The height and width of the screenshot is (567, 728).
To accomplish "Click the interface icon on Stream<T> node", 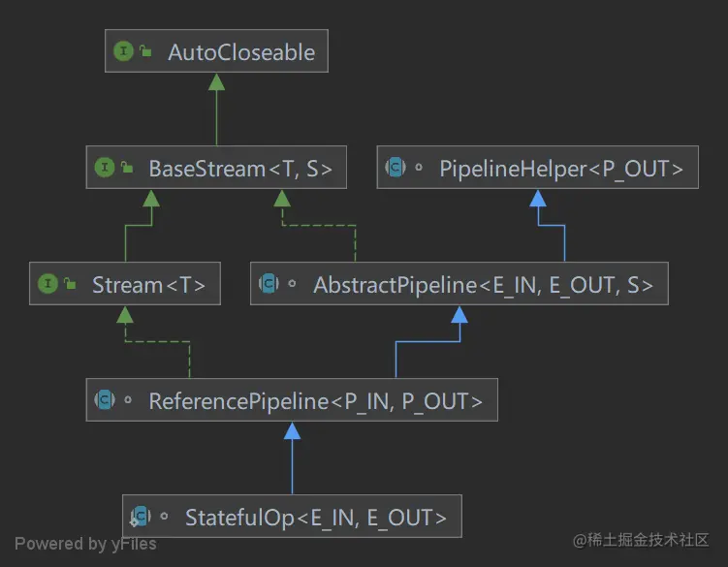I will [x=47, y=284].
